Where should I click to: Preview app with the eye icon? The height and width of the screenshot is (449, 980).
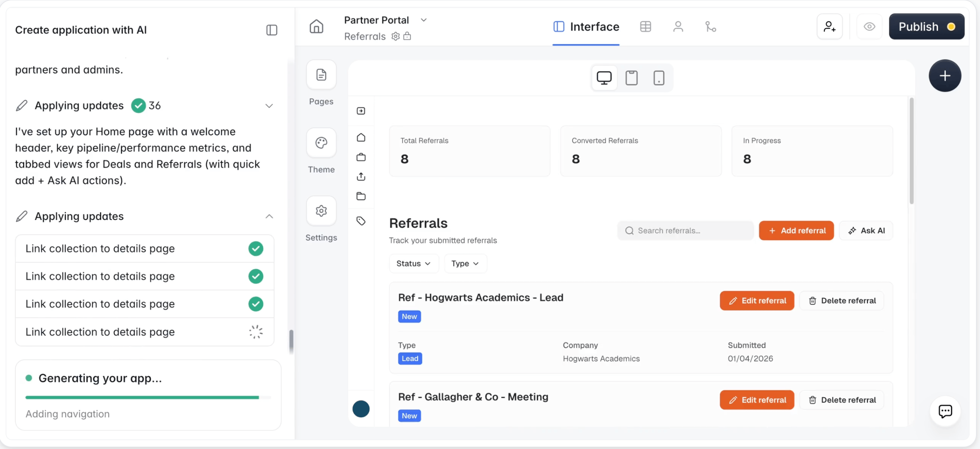point(869,26)
